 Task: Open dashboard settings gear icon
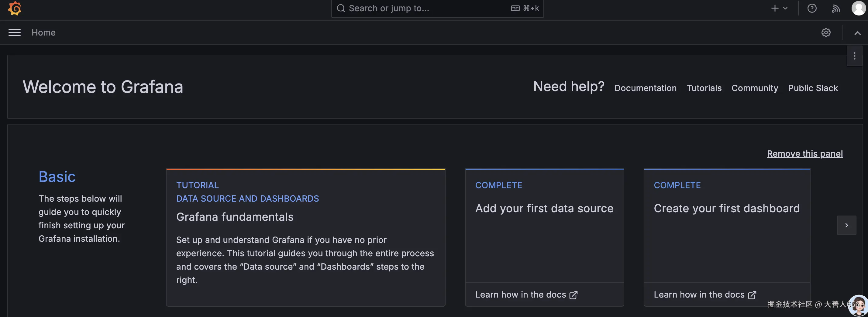pos(826,33)
